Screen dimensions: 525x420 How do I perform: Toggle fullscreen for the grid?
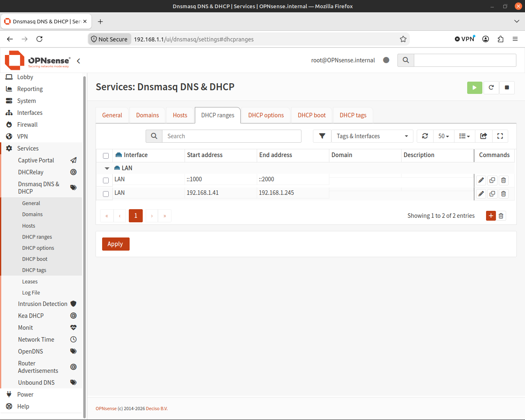(x=500, y=136)
